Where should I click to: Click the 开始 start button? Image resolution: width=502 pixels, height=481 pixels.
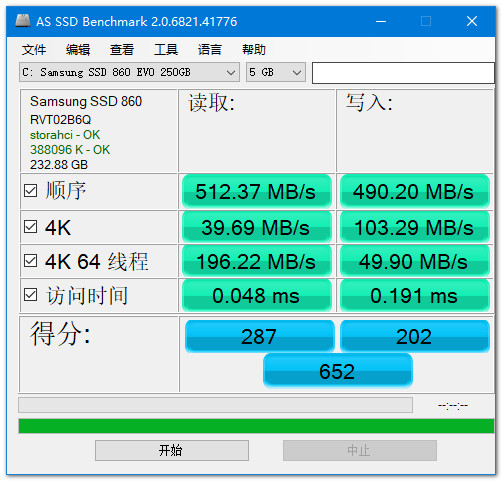pos(172,451)
